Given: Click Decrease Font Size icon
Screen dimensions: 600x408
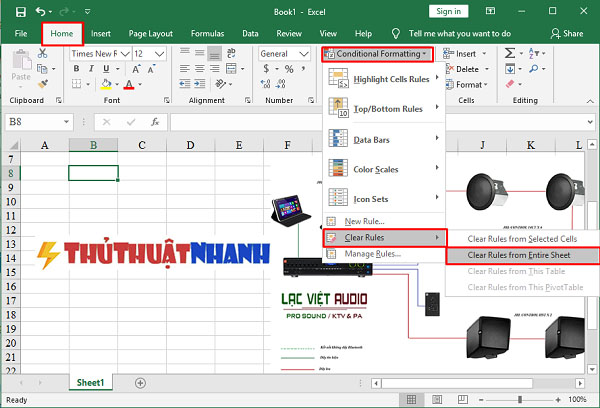Looking at the screenshot, I should click(151, 69).
